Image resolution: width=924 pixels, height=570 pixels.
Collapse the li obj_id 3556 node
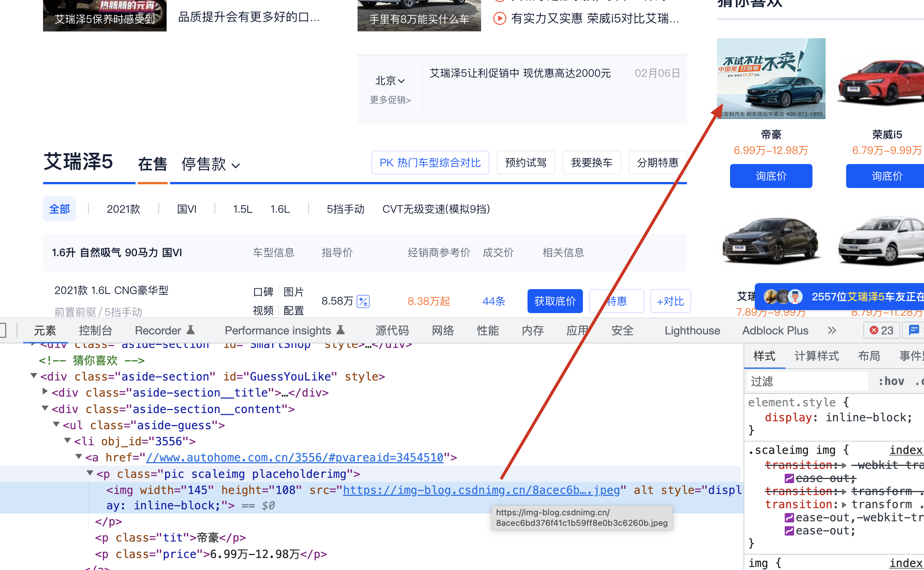tap(67, 440)
